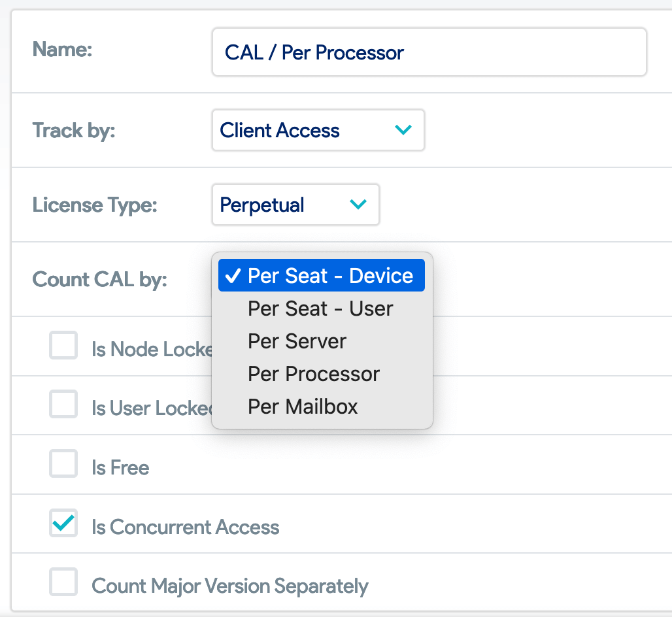Click the Name text field
The image size is (672, 617).
[429, 52]
